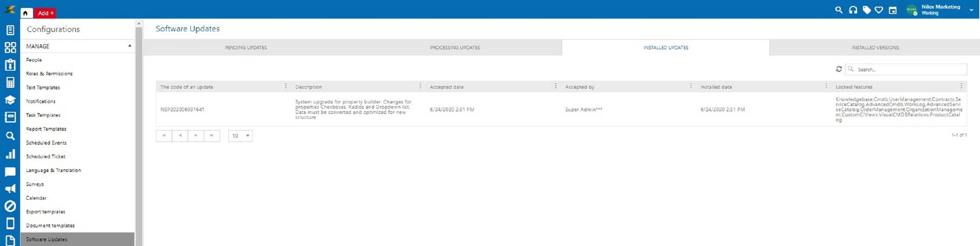Click the refresh icon beside search
The image size is (980, 246).
click(x=838, y=69)
